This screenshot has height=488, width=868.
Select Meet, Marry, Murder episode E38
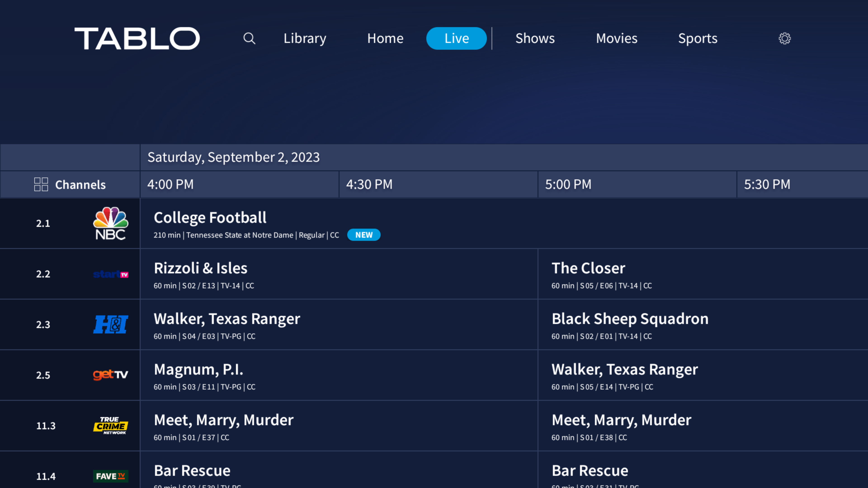click(703, 426)
